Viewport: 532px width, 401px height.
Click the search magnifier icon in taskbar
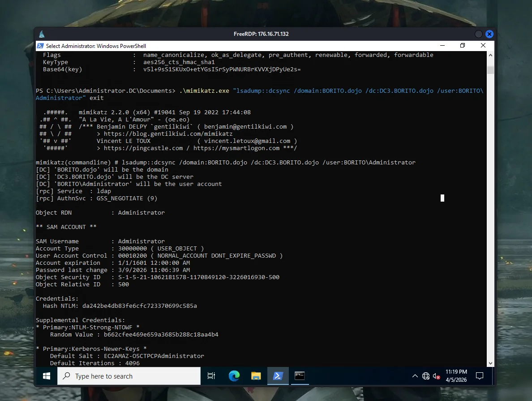coord(66,376)
